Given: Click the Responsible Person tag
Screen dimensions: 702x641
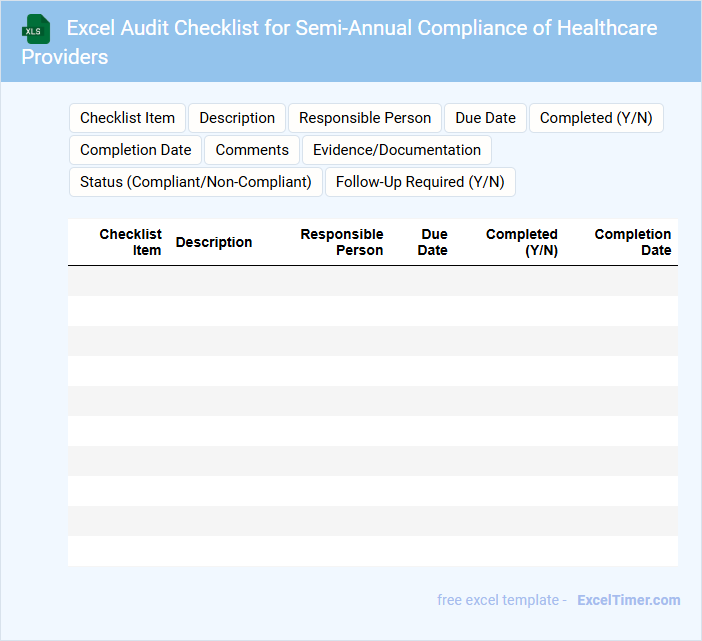Looking at the screenshot, I should (x=365, y=118).
